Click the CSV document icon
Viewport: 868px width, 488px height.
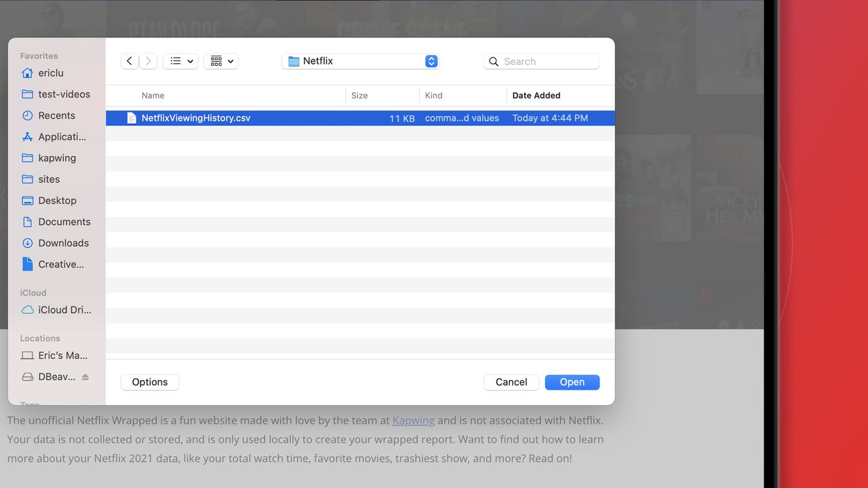132,118
